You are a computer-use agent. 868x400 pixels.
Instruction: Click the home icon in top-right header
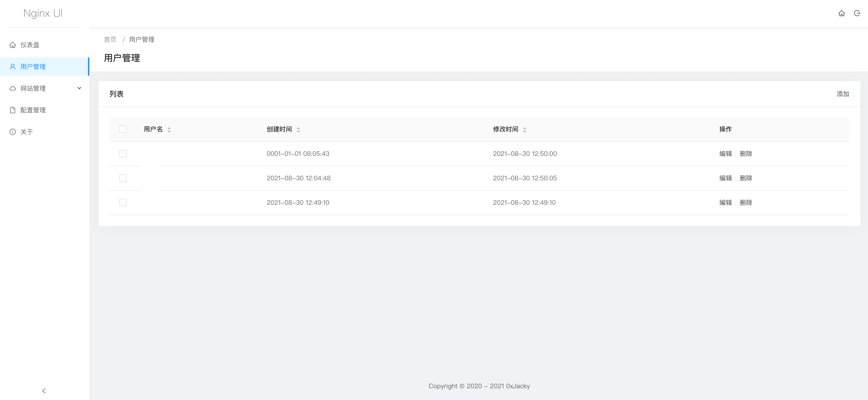pos(841,13)
